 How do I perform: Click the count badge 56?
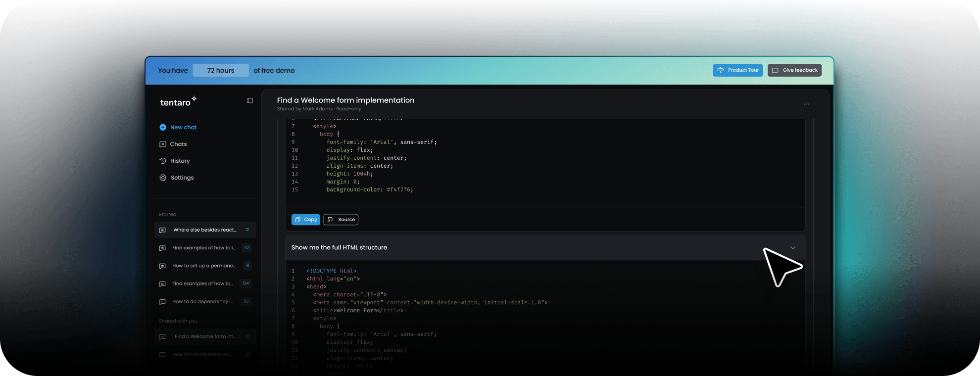246,301
